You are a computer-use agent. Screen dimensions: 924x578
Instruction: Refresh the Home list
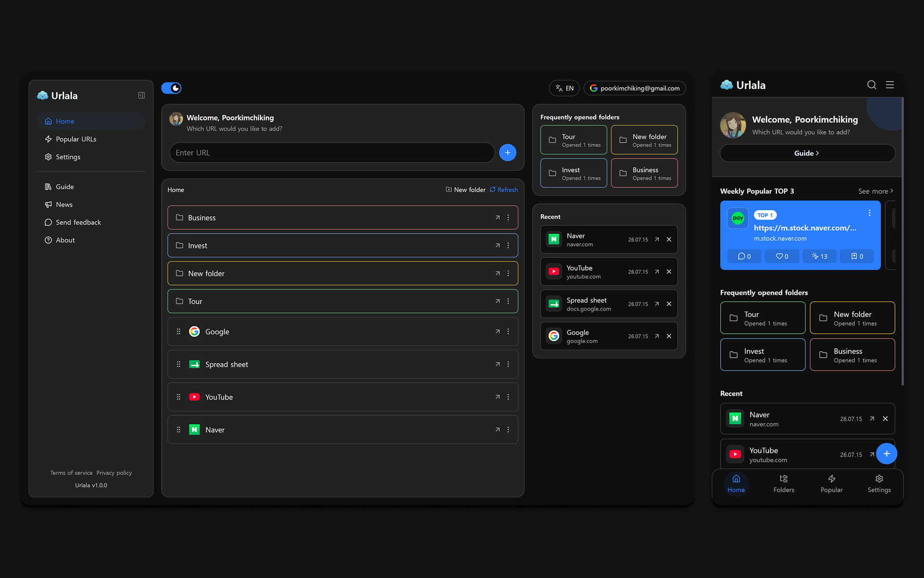(504, 190)
